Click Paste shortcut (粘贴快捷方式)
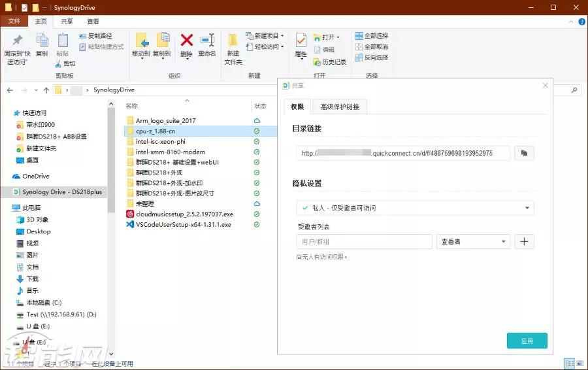 [x=102, y=46]
